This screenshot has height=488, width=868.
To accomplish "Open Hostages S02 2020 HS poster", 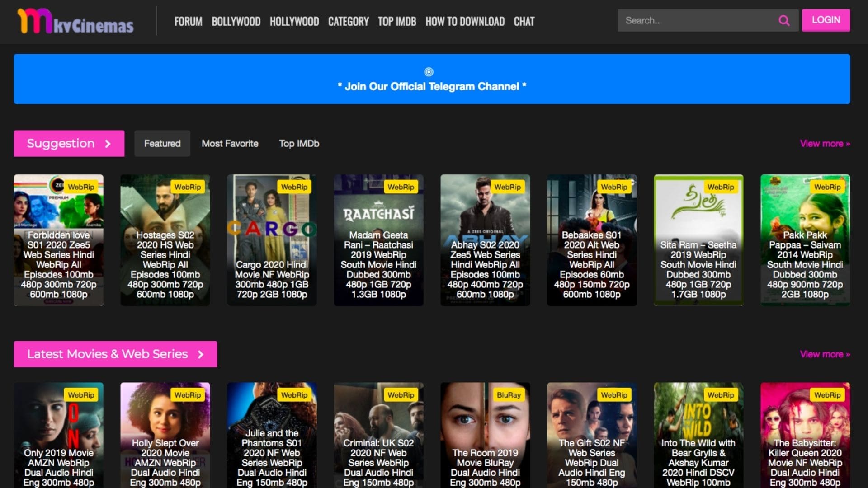I will [165, 240].
